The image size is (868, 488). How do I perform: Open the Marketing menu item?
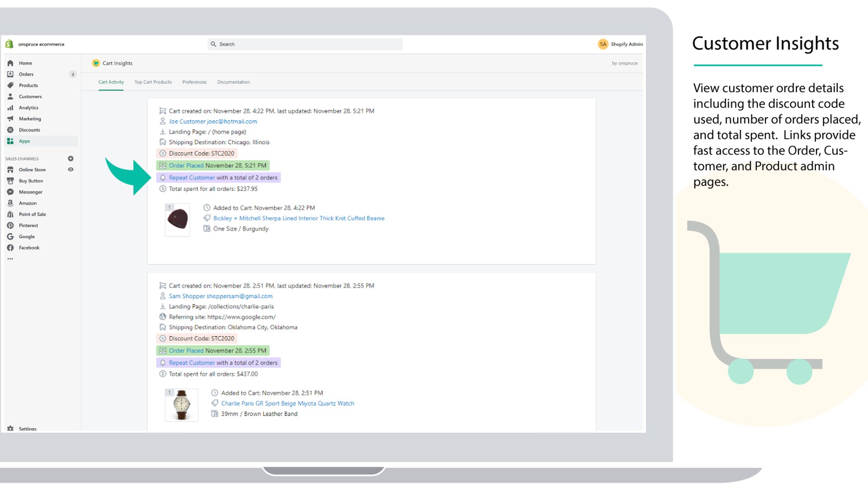(30, 119)
